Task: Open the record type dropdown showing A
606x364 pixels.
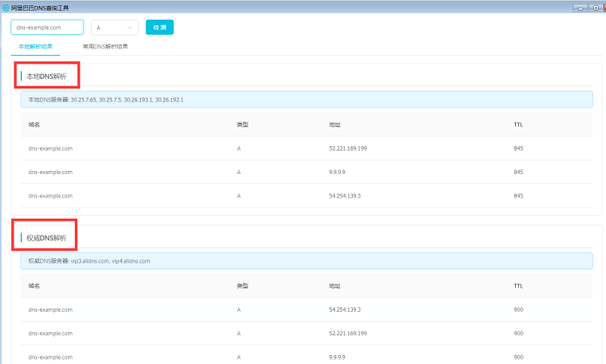Action: 114,27
